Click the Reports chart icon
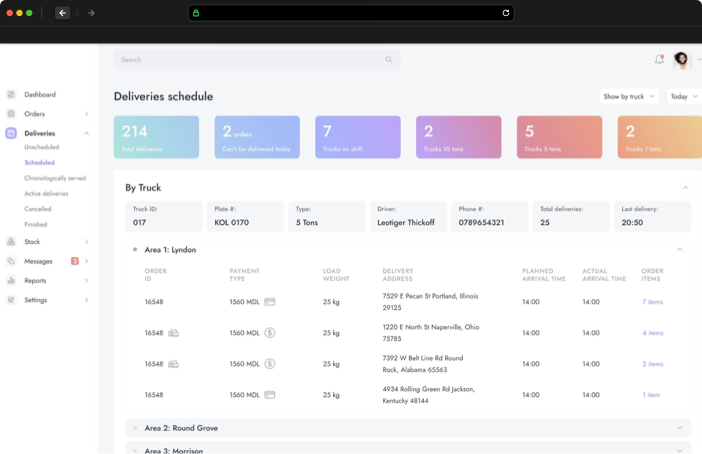702x454 pixels. (x=11, y=281)
